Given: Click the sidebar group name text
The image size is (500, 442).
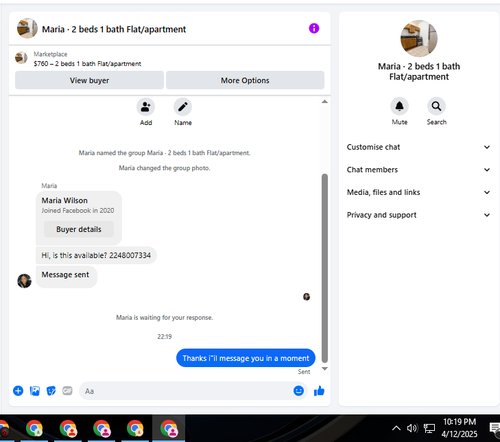Looking at the screenshot, I should (419, 71).
